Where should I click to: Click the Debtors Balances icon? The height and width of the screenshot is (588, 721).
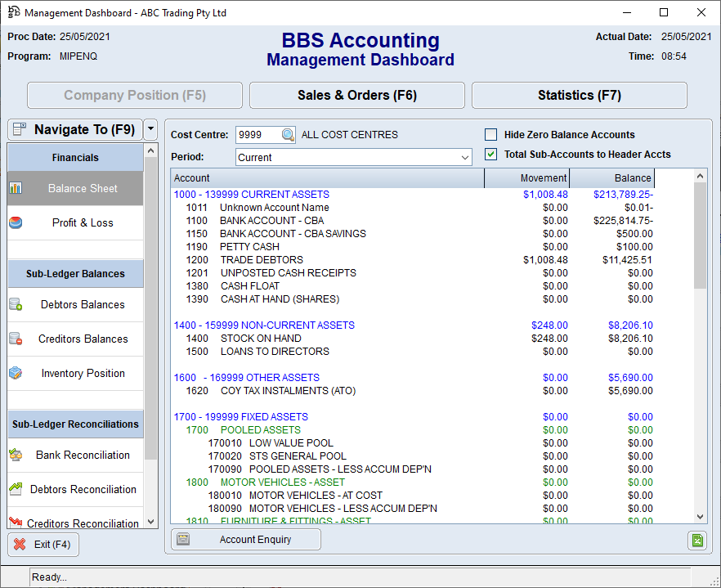click(x=16, y=304)
